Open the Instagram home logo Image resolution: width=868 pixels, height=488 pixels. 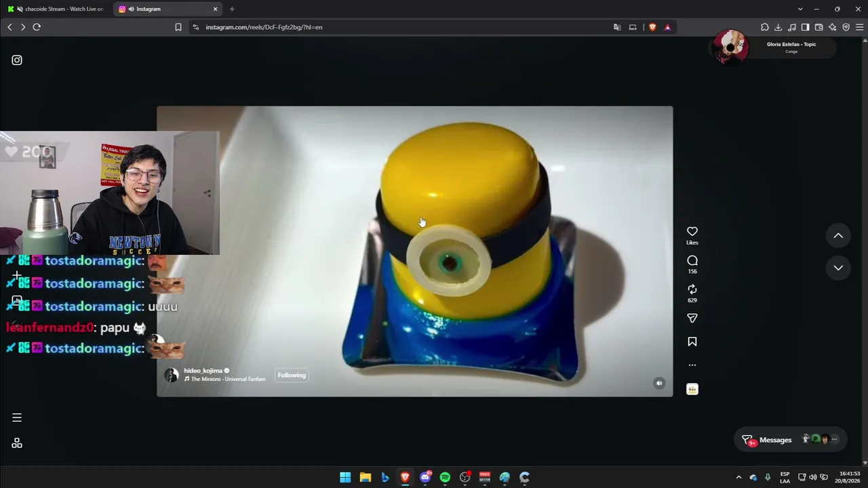pyautogui.click(x=17, y=60)
